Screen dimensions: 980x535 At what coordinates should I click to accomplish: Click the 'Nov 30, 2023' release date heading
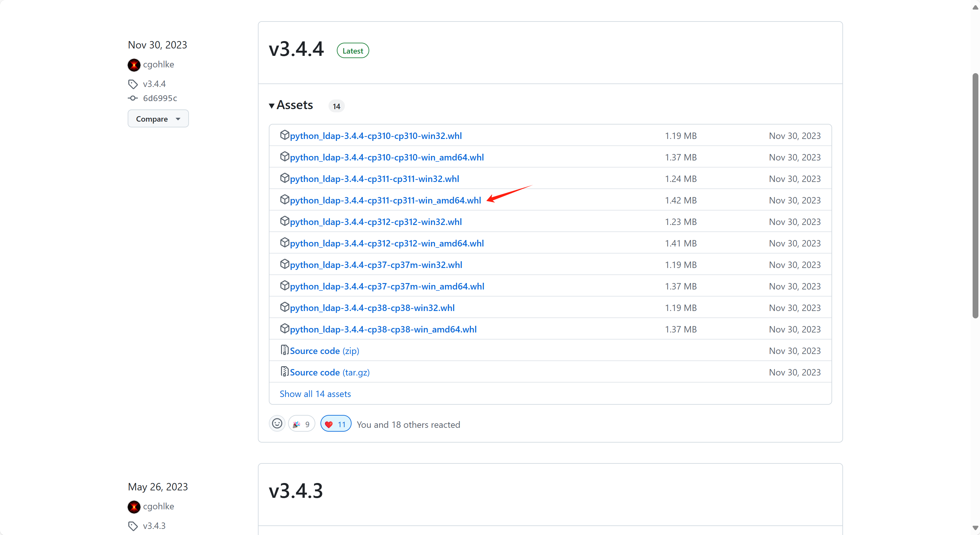(x=158, y=45)
